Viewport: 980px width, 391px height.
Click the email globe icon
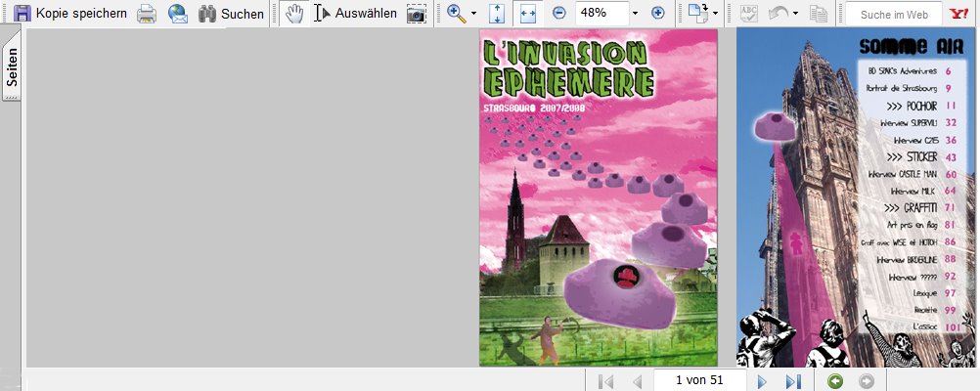click(x=178, y=13)
